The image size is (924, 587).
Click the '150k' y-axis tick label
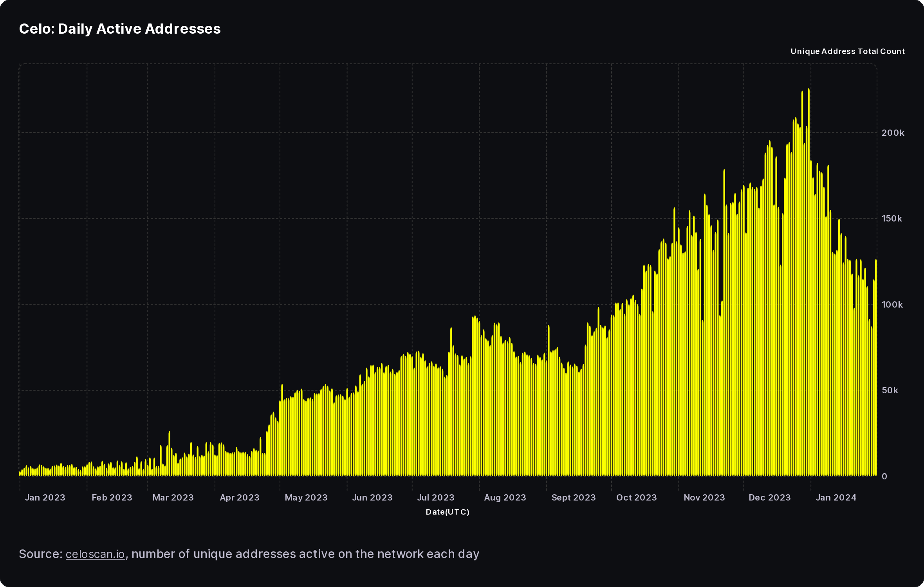(x=892, y=219)
